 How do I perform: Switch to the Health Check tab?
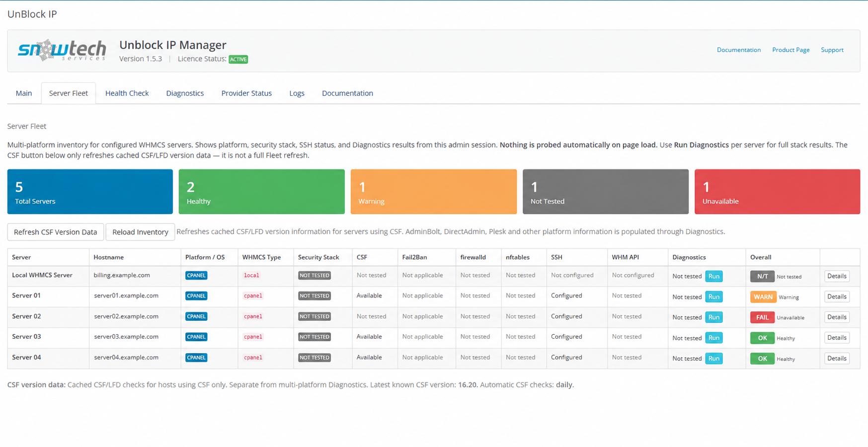point(127,93)
